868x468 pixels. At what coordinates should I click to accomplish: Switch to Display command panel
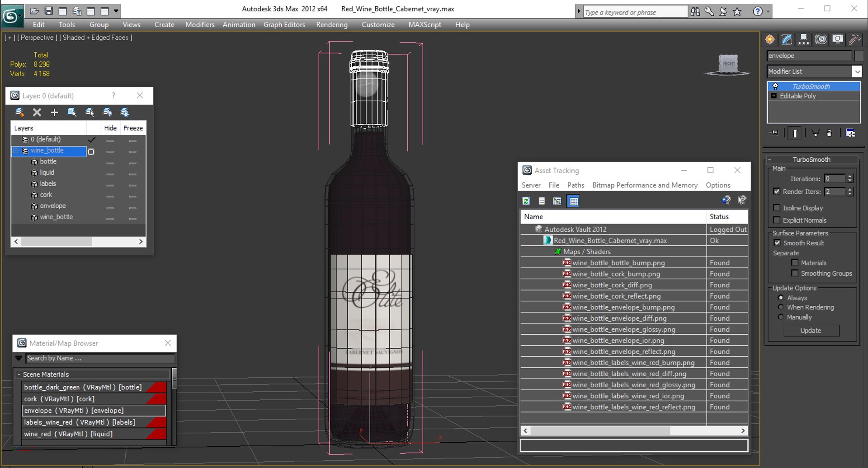click(837, 40)
